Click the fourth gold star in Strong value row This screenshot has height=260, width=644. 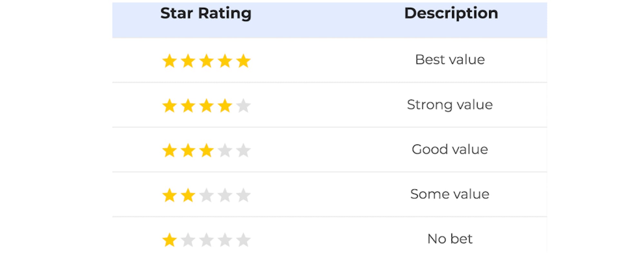pos(225,106)
